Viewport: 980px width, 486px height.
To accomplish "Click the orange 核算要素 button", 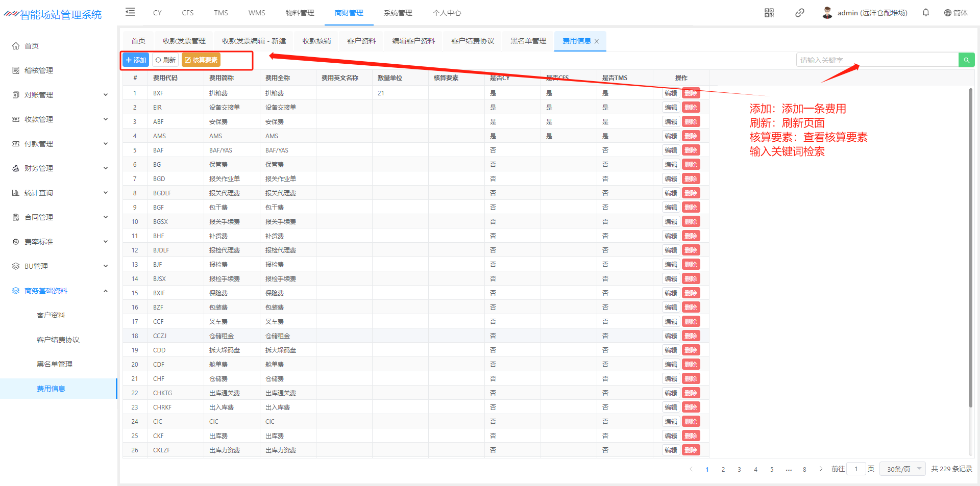I will pyautogui.click(x=201, y=60).
